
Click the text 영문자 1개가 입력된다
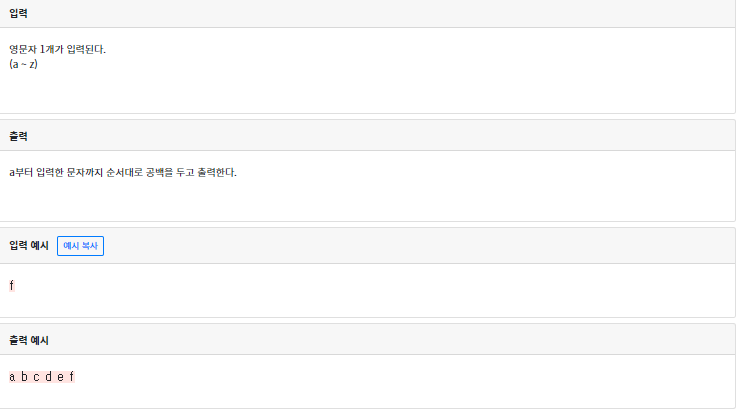coord(57,49)
